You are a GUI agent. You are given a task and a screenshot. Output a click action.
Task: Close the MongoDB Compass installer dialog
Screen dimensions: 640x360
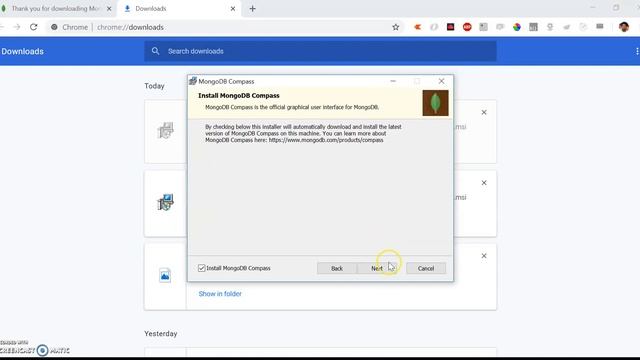point(441,81)
